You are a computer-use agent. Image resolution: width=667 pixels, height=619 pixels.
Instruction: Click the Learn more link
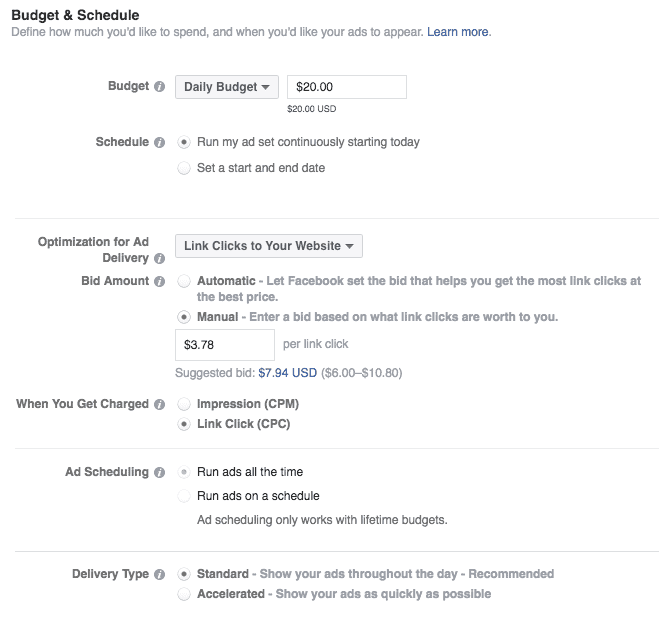click(x=458, y=32)
